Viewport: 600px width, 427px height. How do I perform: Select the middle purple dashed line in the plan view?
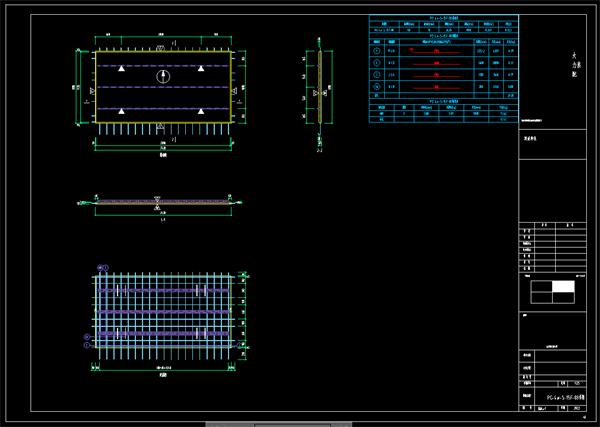click(x=163, y=87)
